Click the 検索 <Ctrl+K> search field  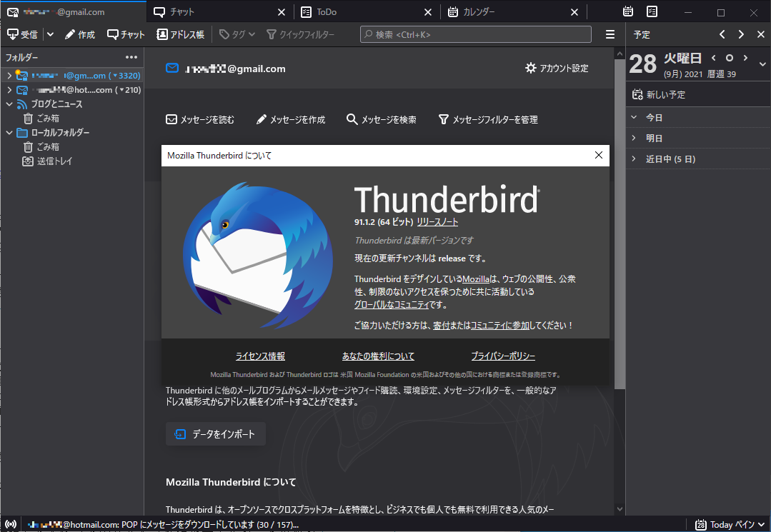point(474,34)
